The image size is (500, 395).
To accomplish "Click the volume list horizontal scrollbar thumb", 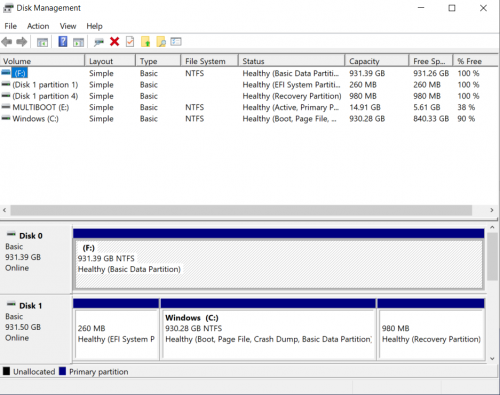I will coord(241,210).
